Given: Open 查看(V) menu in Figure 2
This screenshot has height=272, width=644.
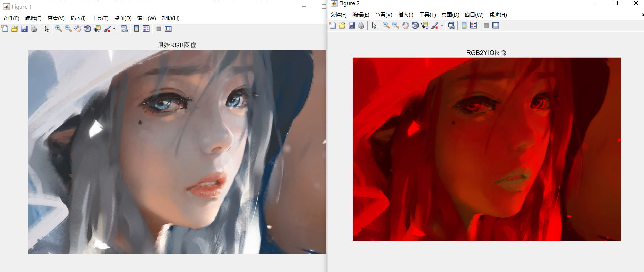Looking at the screenshot, I should 384,15.
